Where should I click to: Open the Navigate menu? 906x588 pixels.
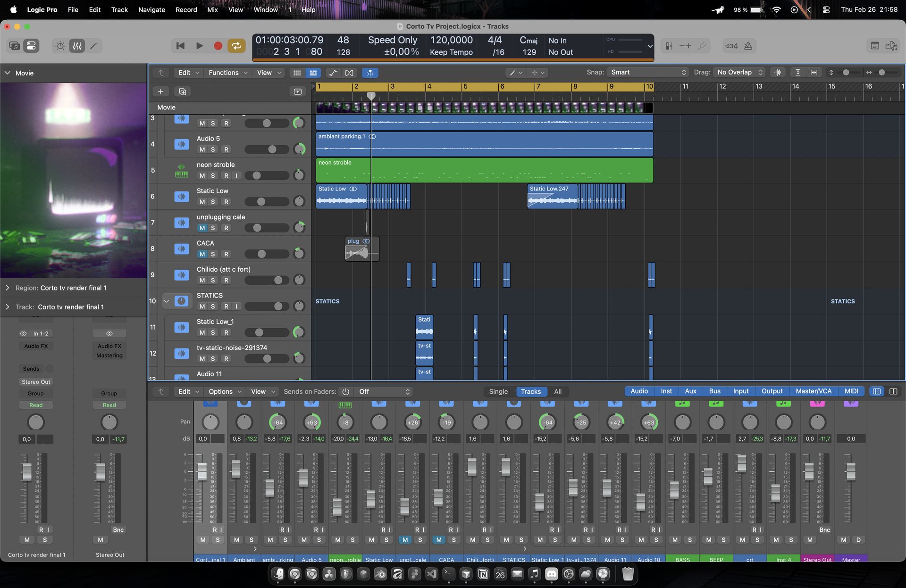click(x=151, y=9)
